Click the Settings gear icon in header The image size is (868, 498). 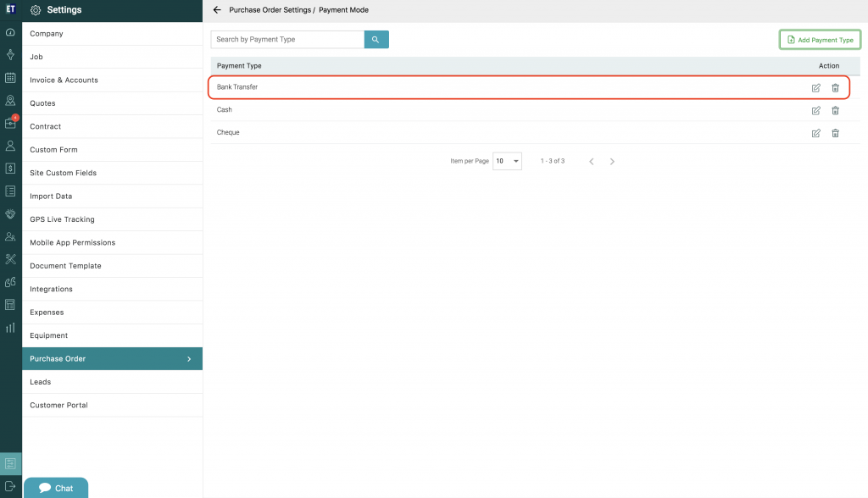pos(36,10)
